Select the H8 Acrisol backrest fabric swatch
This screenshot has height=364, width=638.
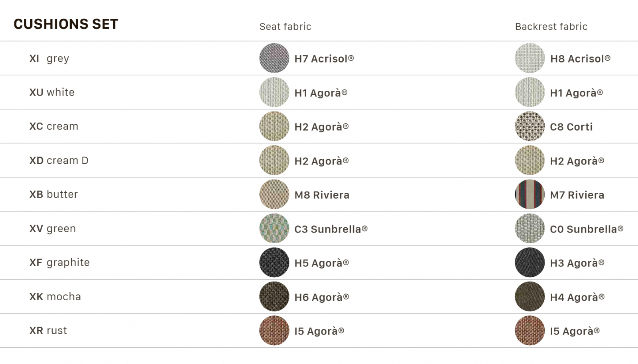coord(530,58)
